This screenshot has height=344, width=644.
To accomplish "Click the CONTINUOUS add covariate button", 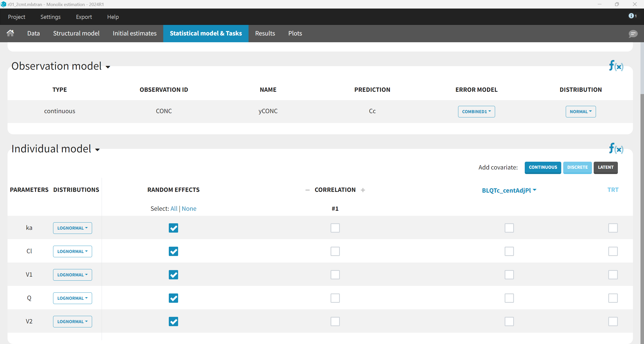I will (x=543, y=167).
